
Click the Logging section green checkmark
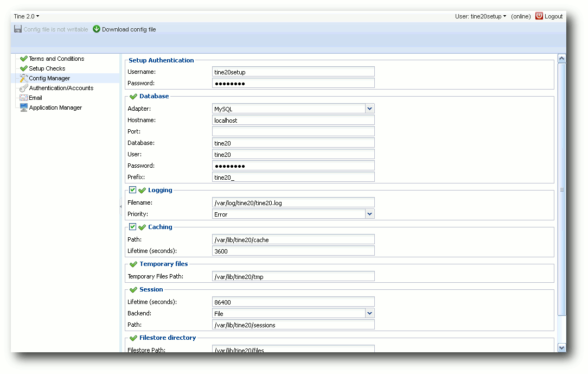pos(142,190)
